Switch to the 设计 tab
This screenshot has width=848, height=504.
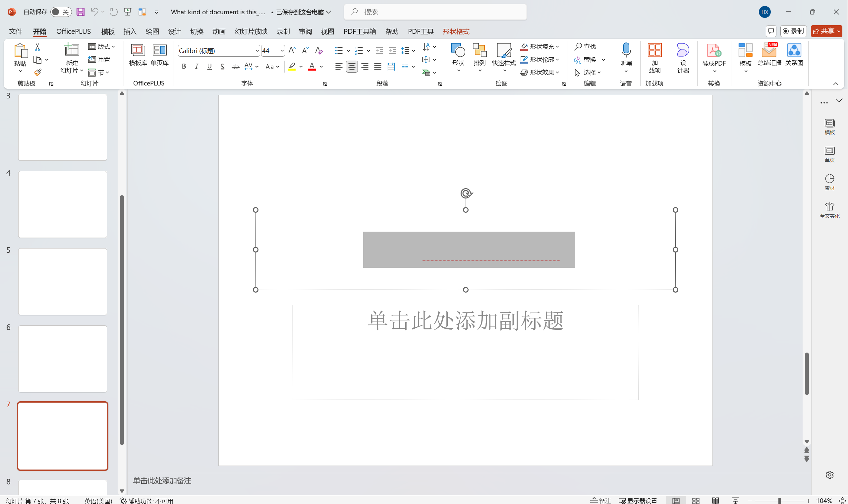coord(174,31)
